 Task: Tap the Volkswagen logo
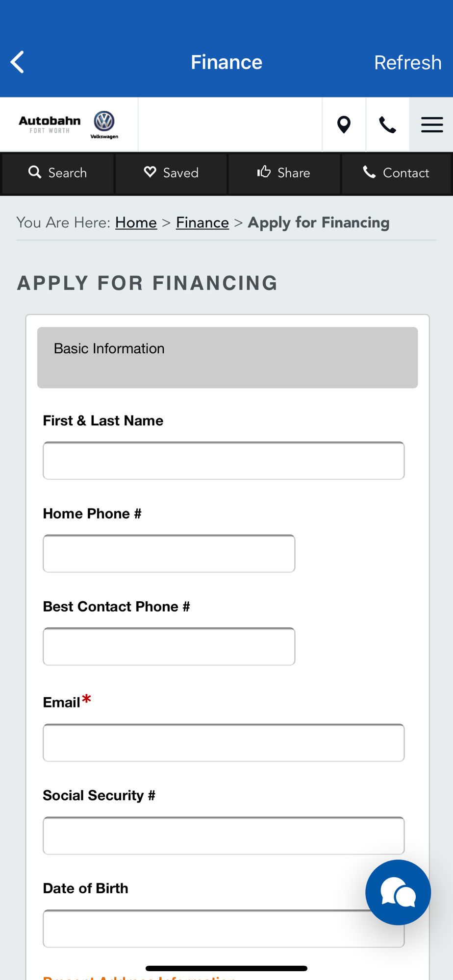104,124
